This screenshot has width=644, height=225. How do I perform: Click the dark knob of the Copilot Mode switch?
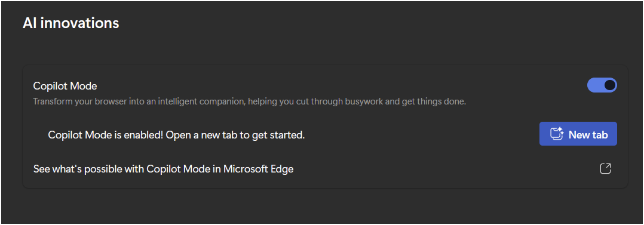coord(610,85)
